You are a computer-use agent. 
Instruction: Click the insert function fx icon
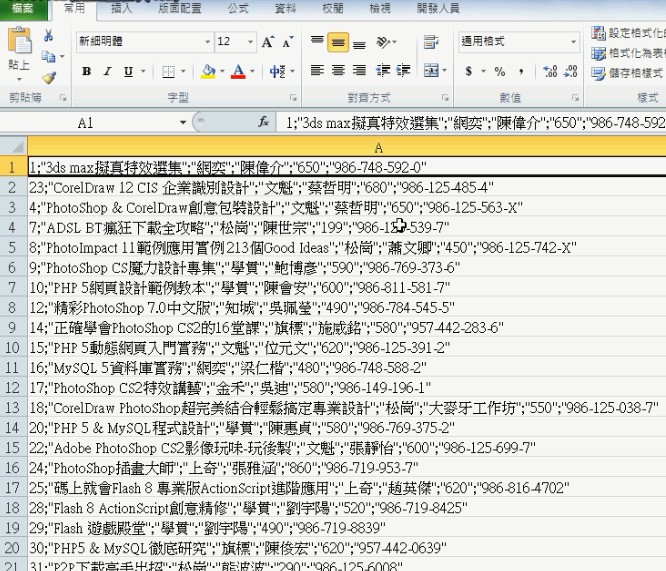pos(263,122)
